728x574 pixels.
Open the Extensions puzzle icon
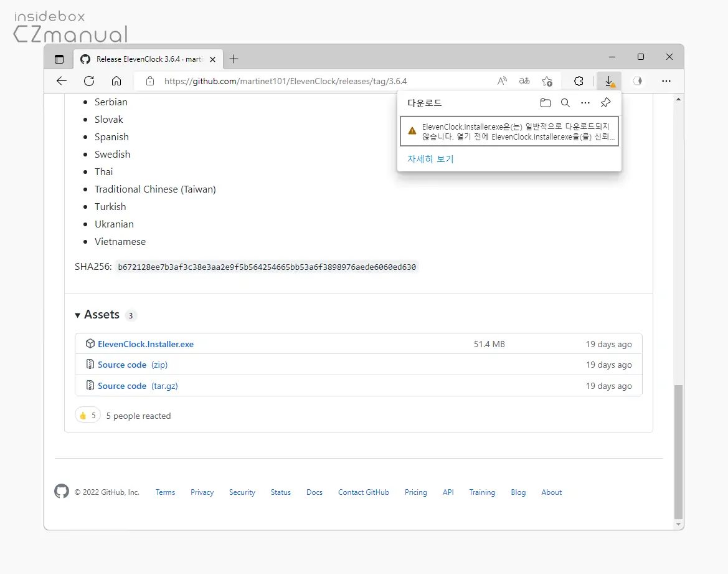click(x=579, y=81)
